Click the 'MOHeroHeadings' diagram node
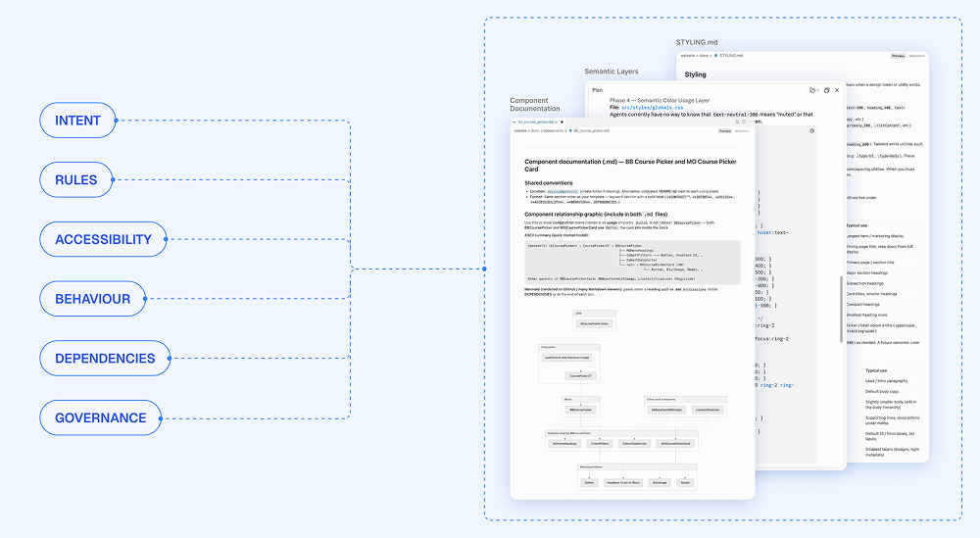Image resolution: width=980 pixels, height=538 pixels. tap(565, 444)
